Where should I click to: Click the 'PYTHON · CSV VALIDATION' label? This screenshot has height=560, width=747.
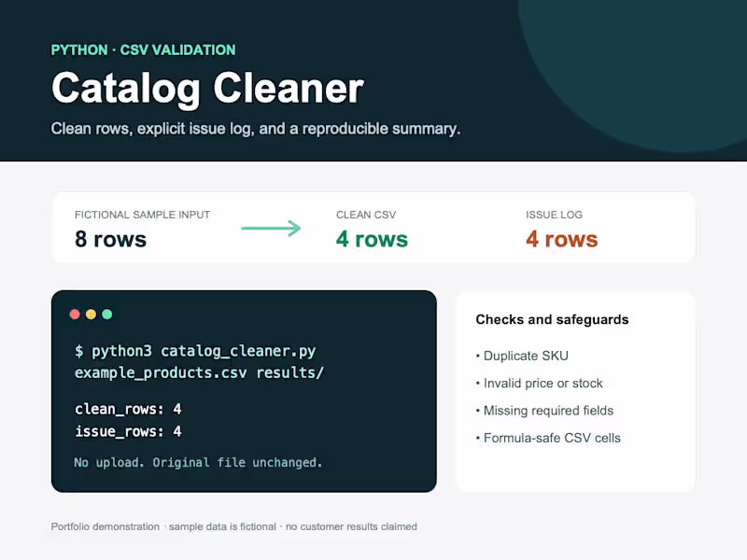[144, 50]
